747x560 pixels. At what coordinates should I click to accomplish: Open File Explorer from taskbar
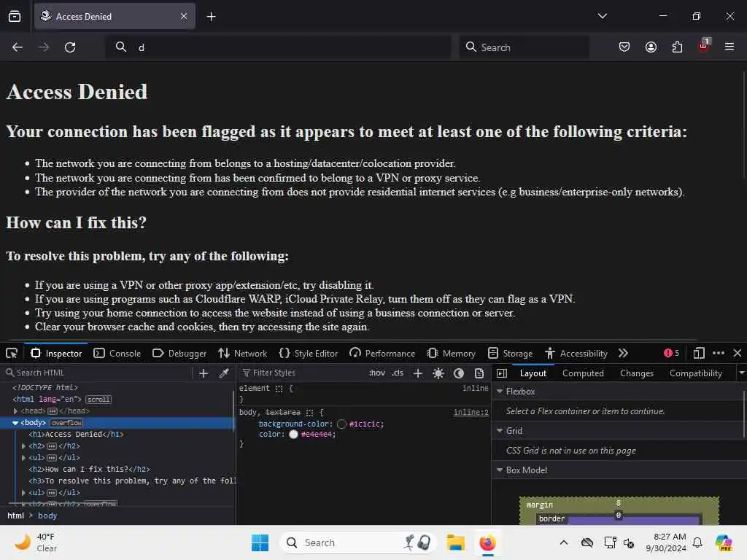(x=455, y=542)
